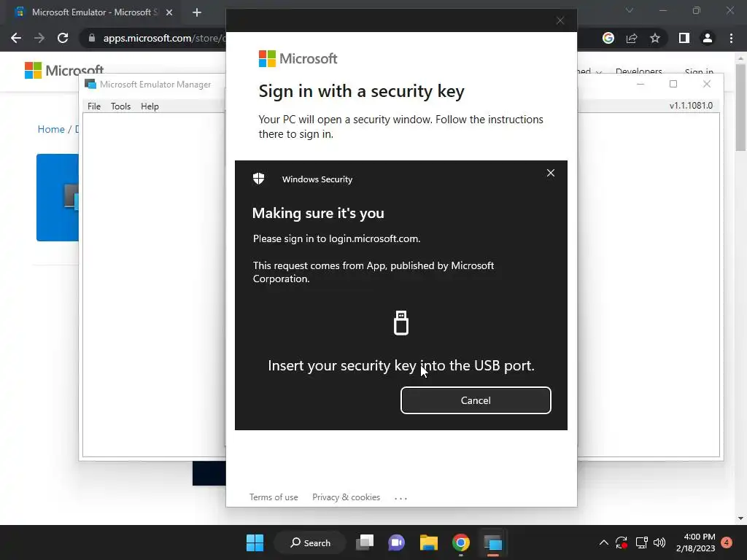Click Sign in on the store page
Screen dimensions: 747x560
(x=699, y=71)
